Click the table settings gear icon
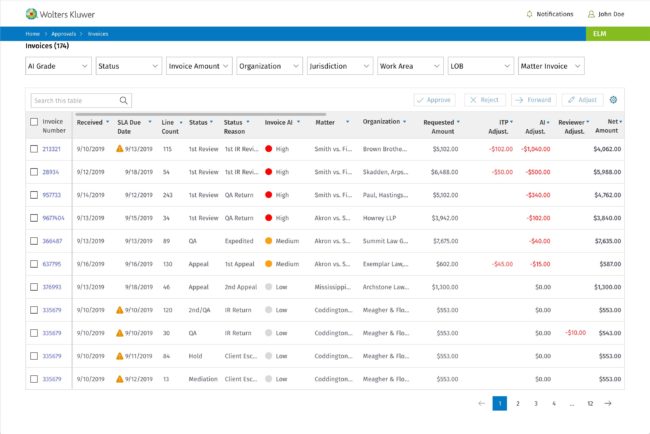Screen dimensions: 650x434 coord(614,100)
